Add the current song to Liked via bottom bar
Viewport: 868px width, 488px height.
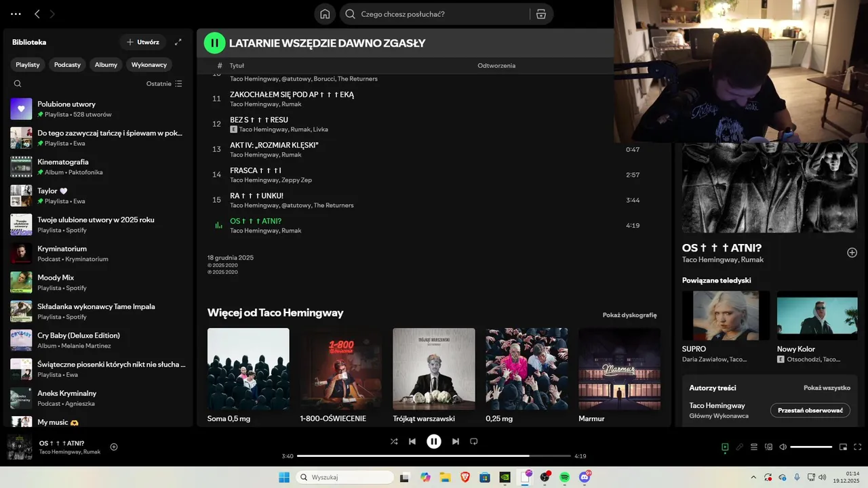(x=114, y=447)
